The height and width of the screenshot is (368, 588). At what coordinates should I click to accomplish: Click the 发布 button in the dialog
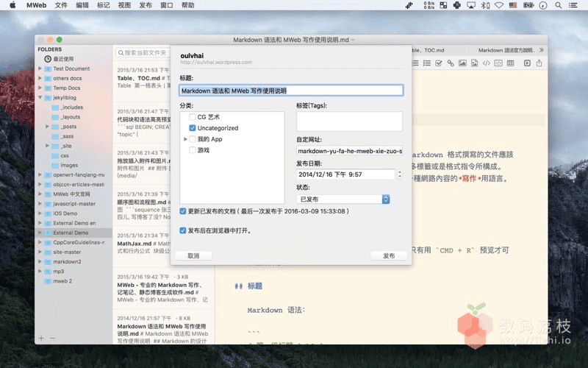point(389,255)
